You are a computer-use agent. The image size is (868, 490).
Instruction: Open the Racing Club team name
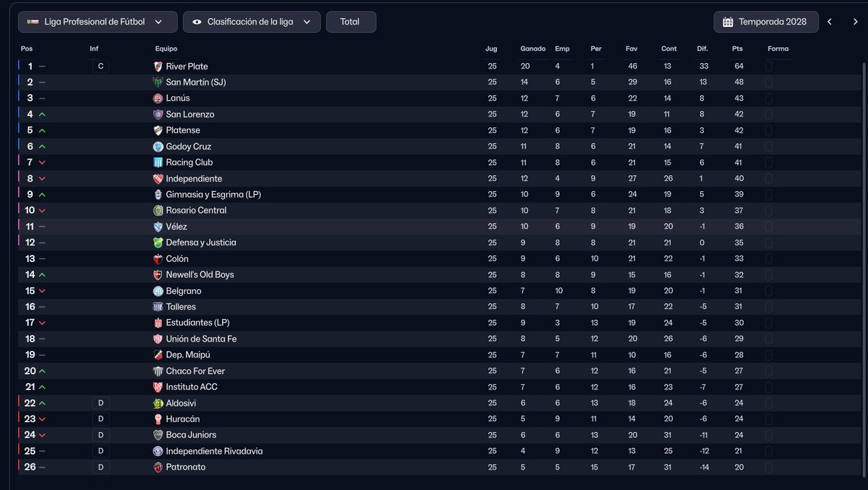click(x=189, y=162)
